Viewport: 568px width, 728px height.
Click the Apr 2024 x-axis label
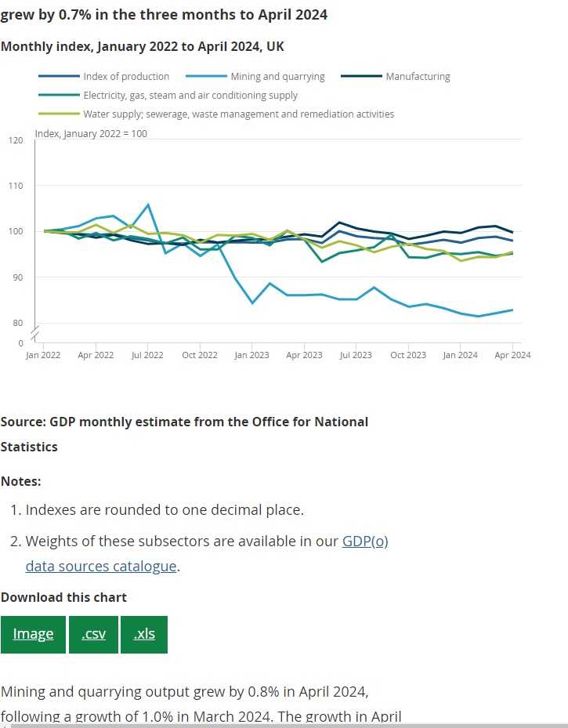point(512,355)
